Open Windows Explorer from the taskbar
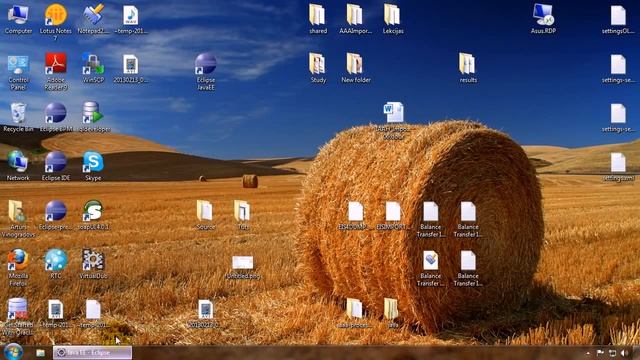Viewport: 640px width, 360px height. 40,352
